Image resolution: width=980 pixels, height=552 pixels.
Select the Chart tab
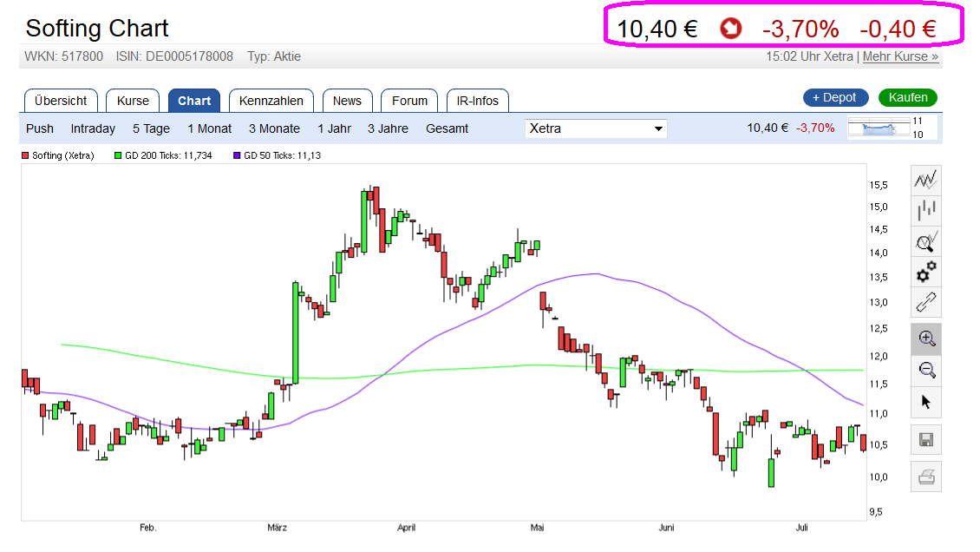[x=193, y=101]
